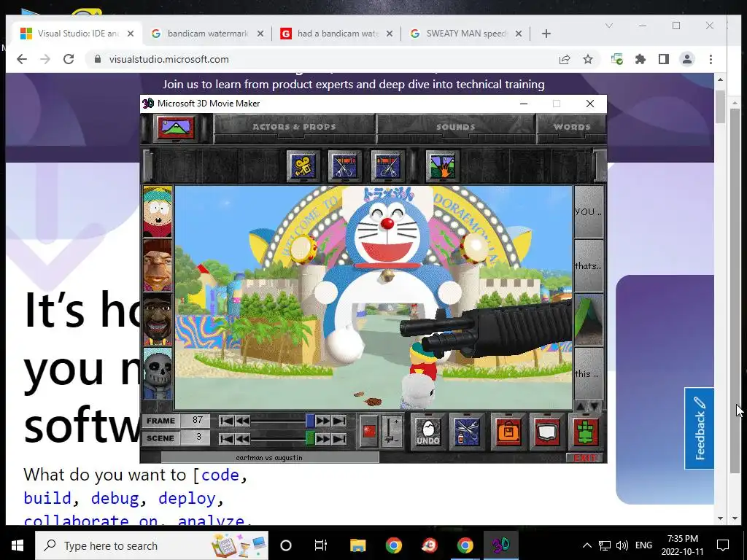Viewport: 747px width, 560px height.
Task: Jump to last scene button
Action: [338, 438]
